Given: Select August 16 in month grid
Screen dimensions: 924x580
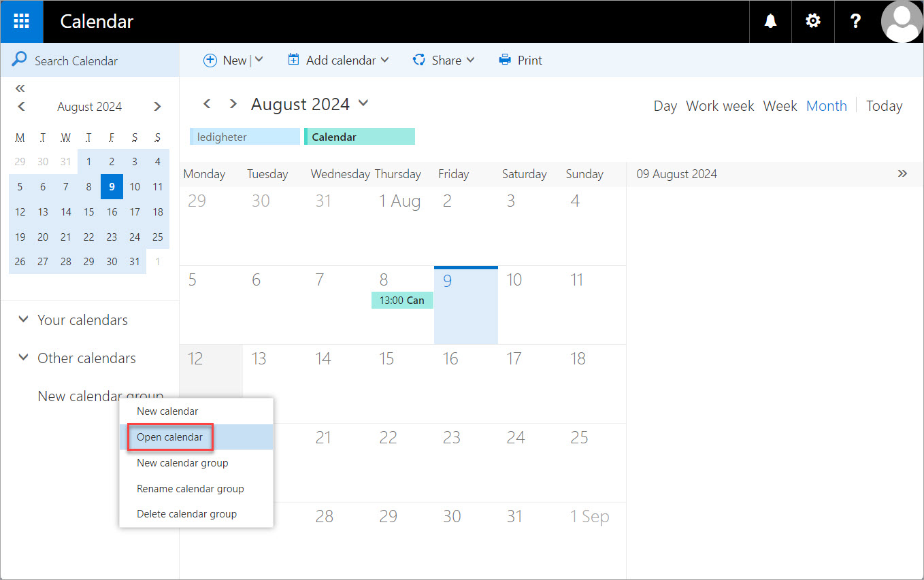Looking at the screenshot, I should tap(466, 383).
